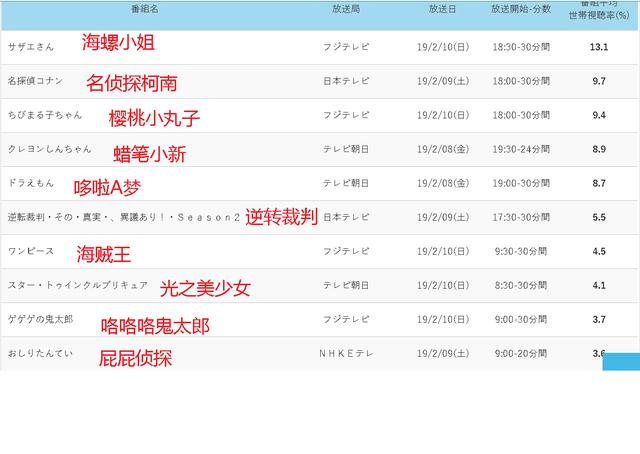Click the 放送局 column header
The image size is (640, 454).
tap(346, 9)
